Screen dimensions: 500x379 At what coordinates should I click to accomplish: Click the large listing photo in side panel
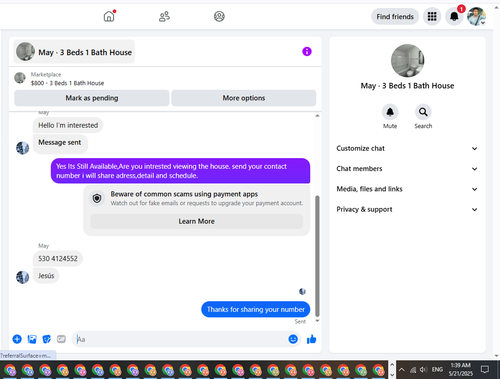[407, 61]
